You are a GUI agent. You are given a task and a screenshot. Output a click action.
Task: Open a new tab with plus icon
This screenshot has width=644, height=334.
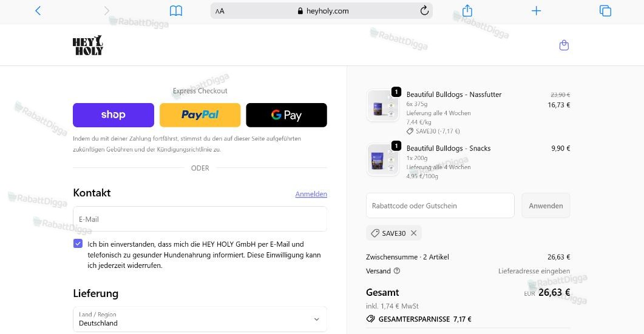(536, 11)
